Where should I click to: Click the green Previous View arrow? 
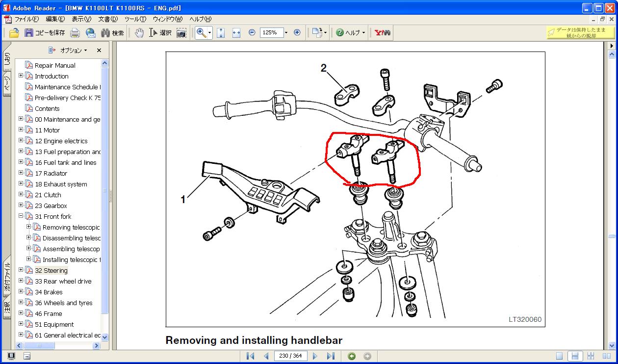352,356
